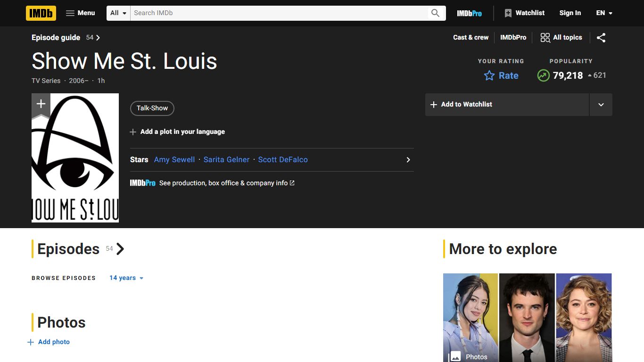The width and height of the screenshot is (644, 362).
Task: Open the hamburger Menu
Action: [81, 13]
